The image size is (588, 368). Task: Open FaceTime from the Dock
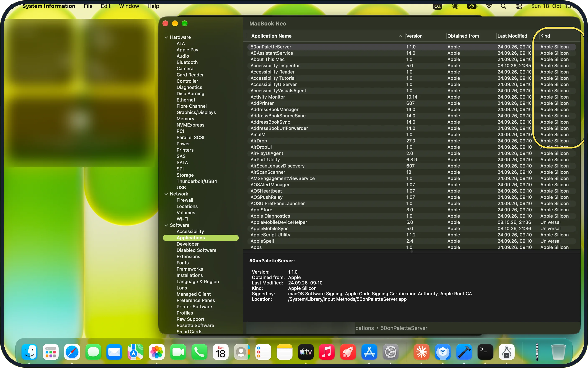coord(178,352)
